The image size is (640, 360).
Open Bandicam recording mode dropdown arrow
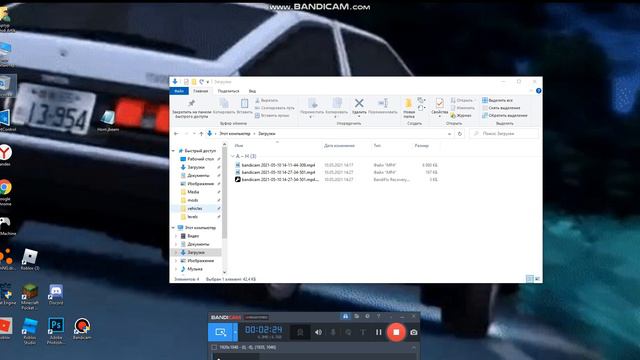[235, 332]
